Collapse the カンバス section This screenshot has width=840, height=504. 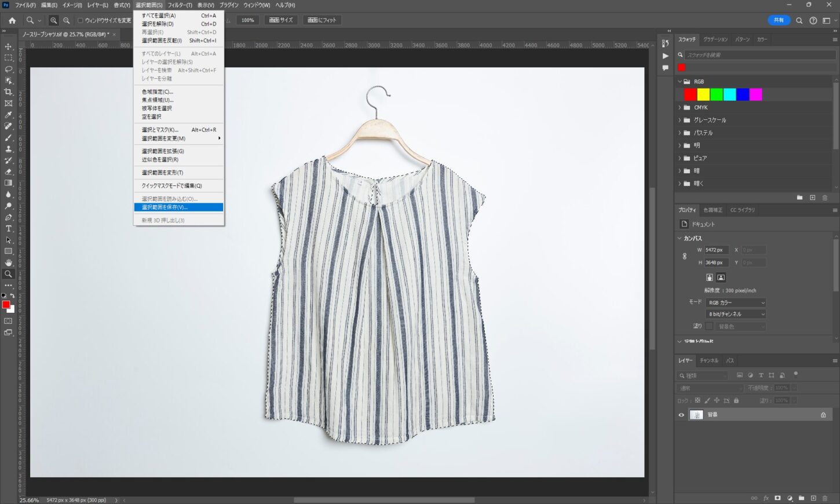point(680,238)
